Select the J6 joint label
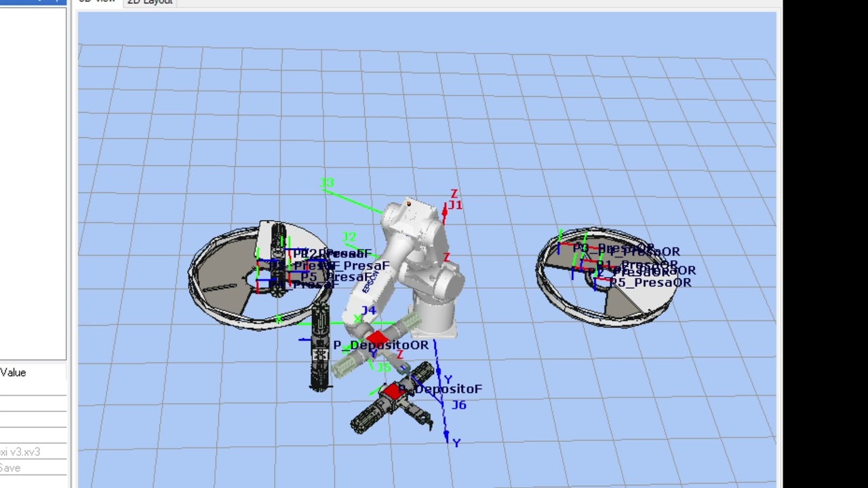The image size is (868, 488). [x=458, y=405]
